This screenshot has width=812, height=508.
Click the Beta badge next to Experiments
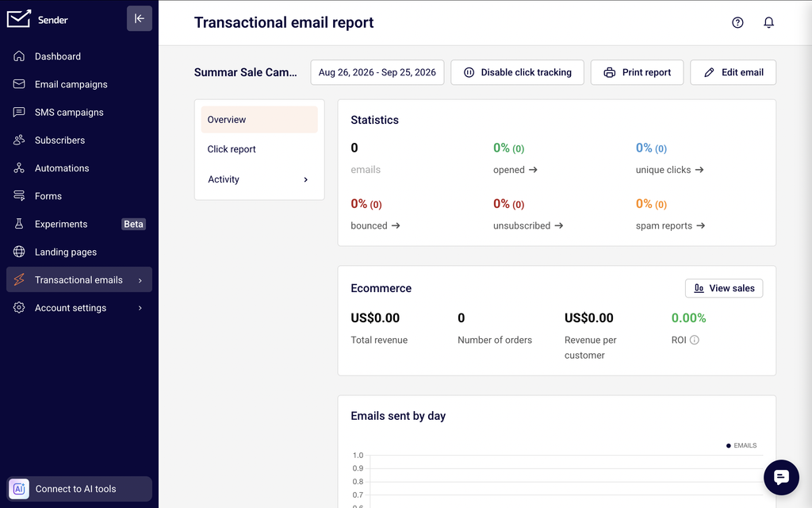tap(133, 224)
